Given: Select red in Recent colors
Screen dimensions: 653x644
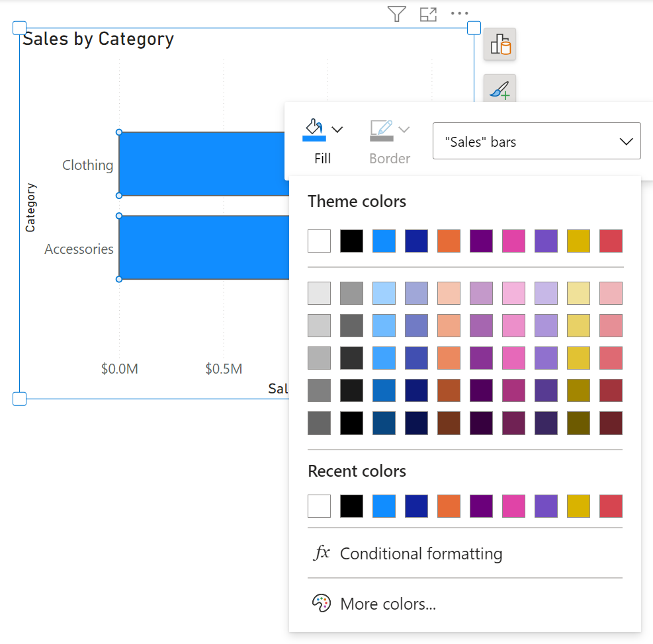Looking at the screenshot, I should tap(611, 506).
